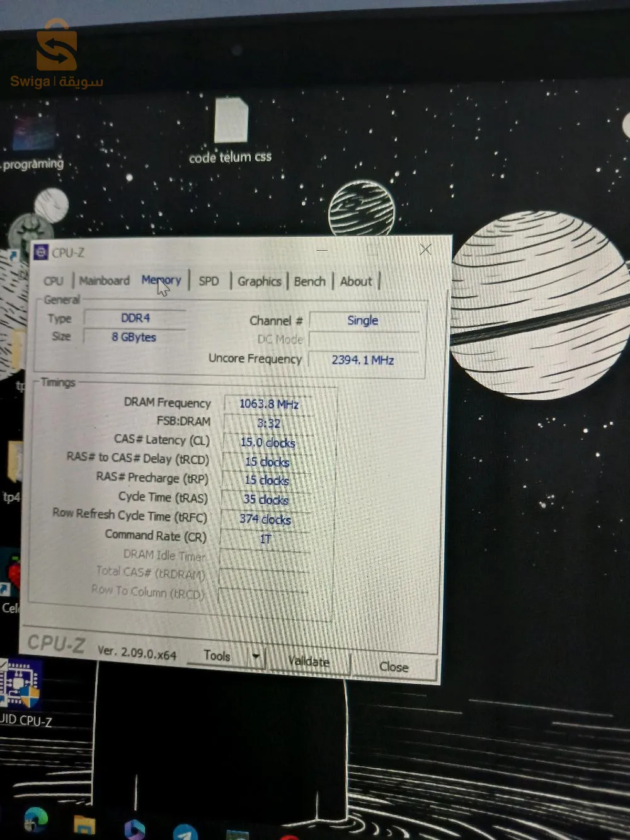Click the Close button in CPU-Z
630x840 pixels.
394,667
